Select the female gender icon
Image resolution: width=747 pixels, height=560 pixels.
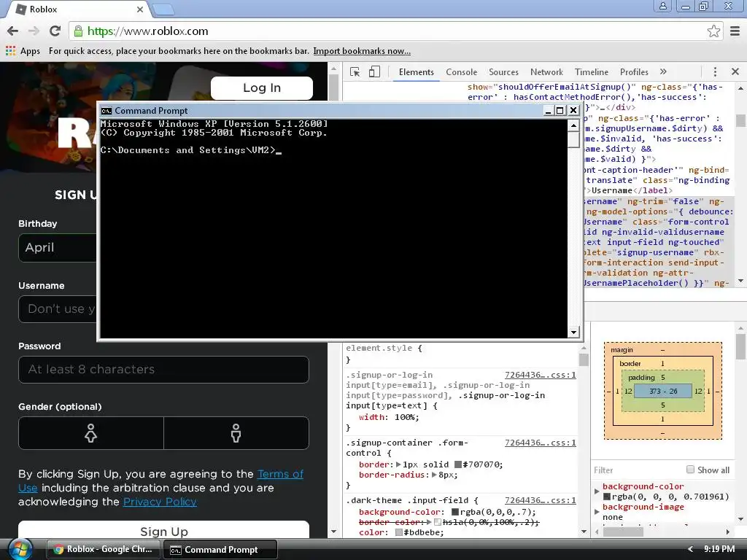pos(91,433)
